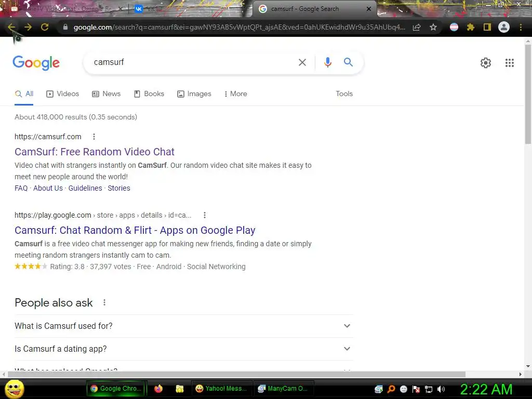Open the Extensions puzzle-piece menu
The image size is (532, 399).
pyautogui.click(x=471, y=27)
